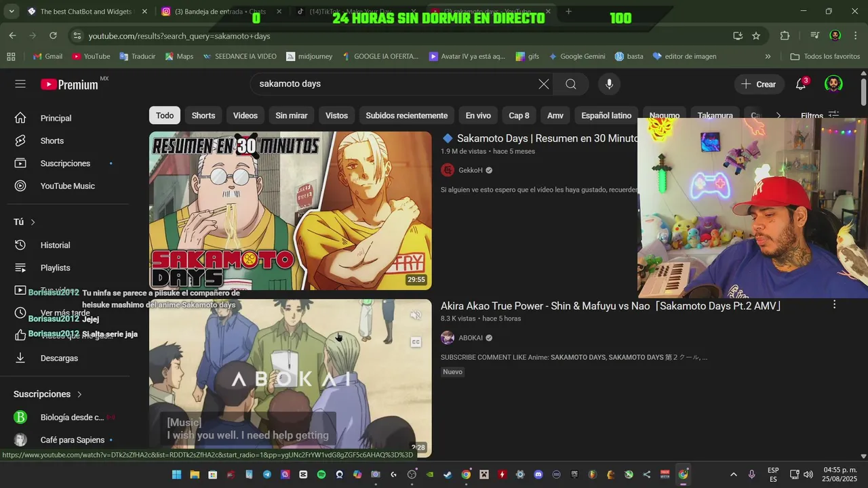
Task: Open the Resumen en 30 Minutos thumbnail
Action: (x=290, y=211)
